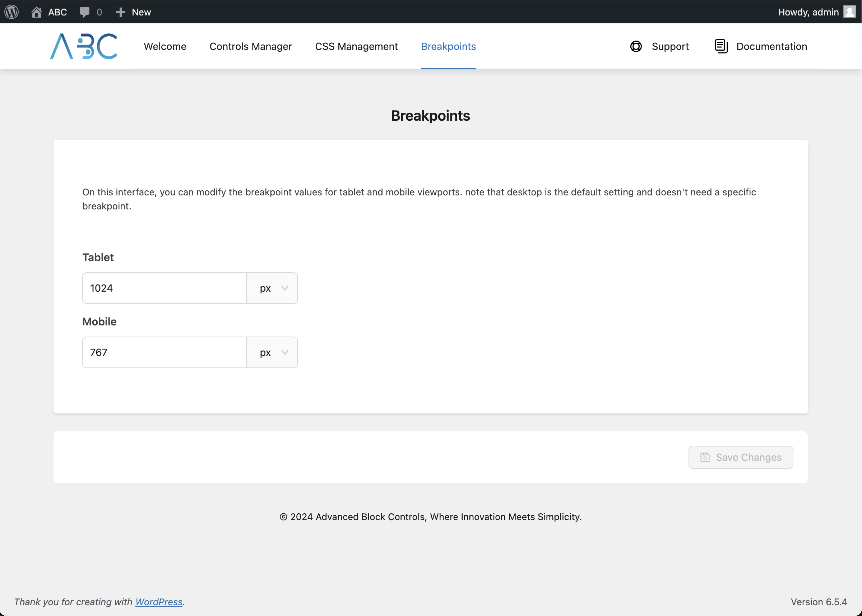Viewport: 862px width, 616px height.
Task: Click the Mobile label
Action: 99,322
